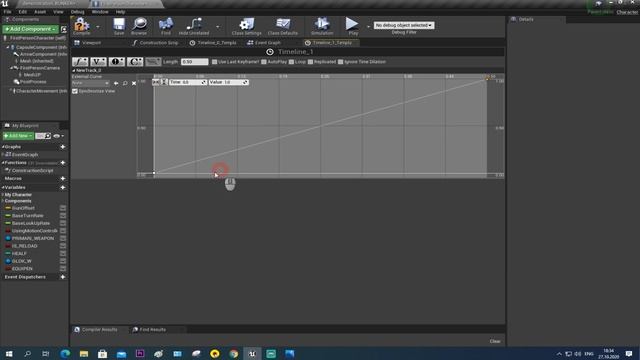Enable Loop checkbox for the timeline
Viewport: 640px width, 360px height.
(x=291, y=62)
